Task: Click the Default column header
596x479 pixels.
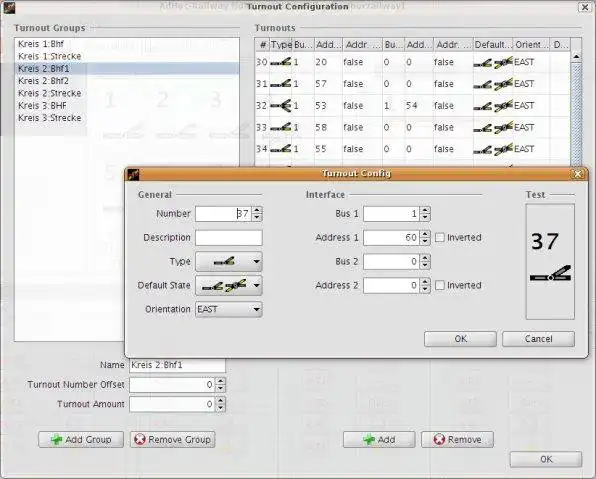Action: 493,45
